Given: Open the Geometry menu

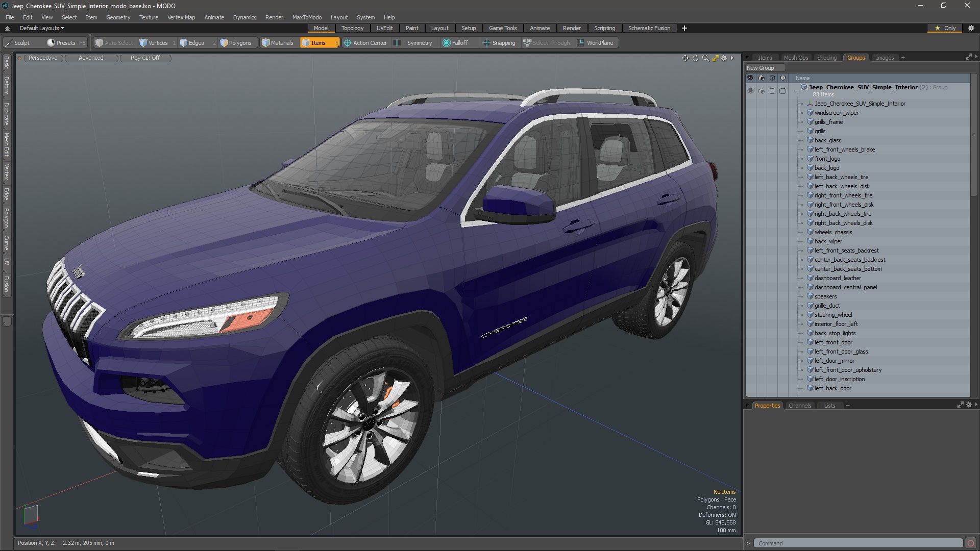Looking at the screenshot, I should (x=118, y=17).
